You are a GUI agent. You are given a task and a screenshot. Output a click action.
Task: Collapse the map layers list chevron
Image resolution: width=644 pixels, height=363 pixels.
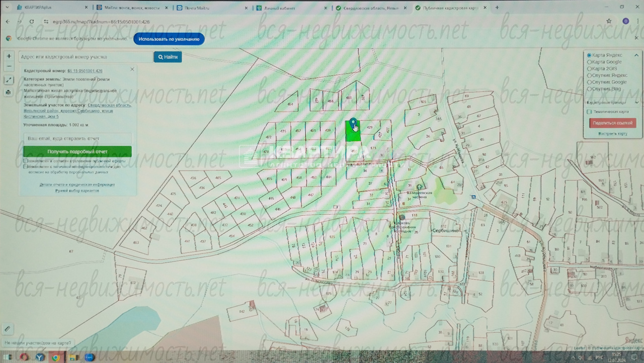point(636,55)
